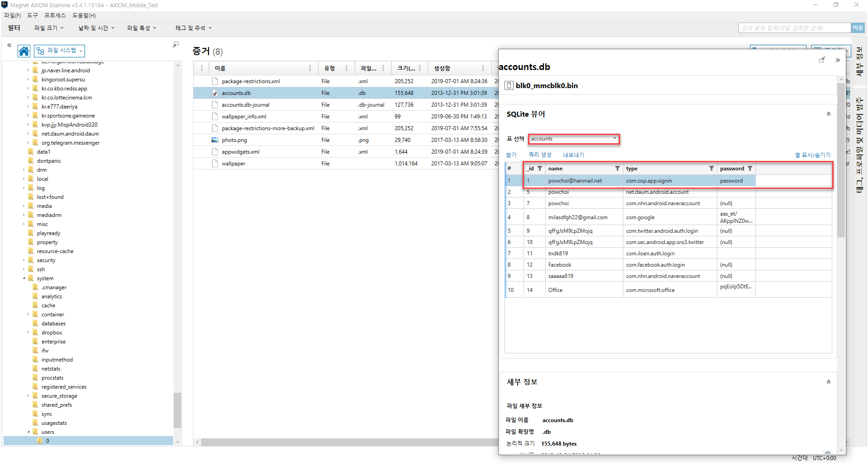Image resolution: width=868 pixels, height=470 pixels.
Task: Open column options beside 이름 header
Action: [310, 68]
